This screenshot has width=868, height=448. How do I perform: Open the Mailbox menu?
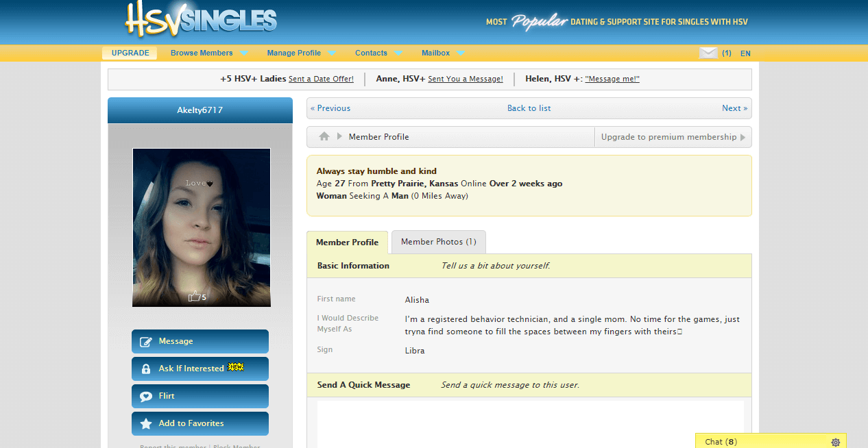435,53
